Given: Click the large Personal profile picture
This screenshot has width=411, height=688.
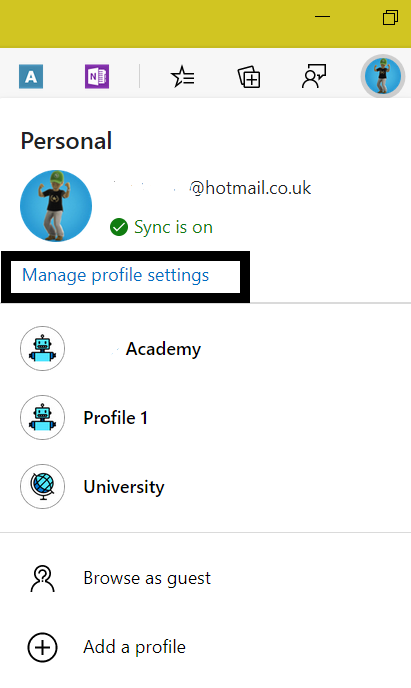Looking at the screenshot, I should (56, 206).
